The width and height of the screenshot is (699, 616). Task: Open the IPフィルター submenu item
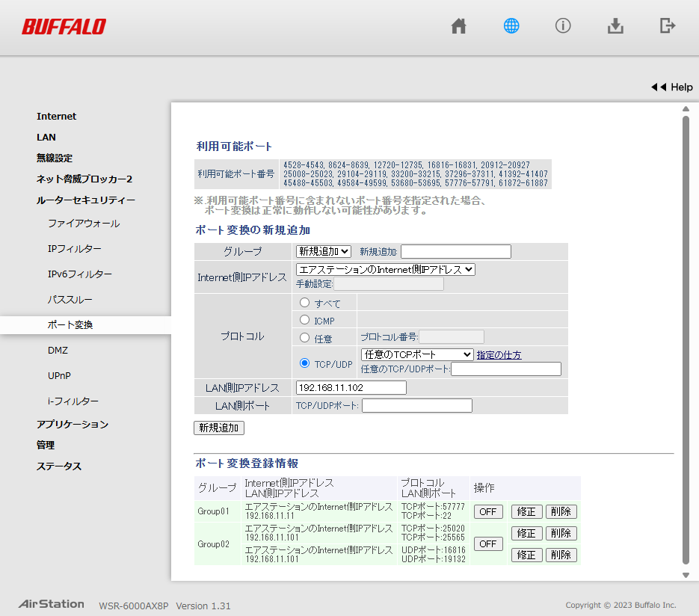75,249
